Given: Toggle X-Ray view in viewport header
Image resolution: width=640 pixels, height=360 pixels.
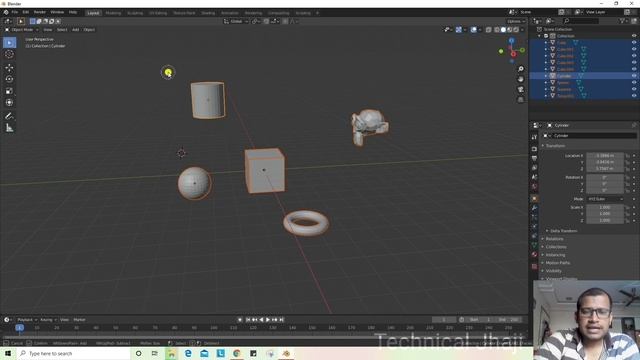Looking at the screenshot, I should (x=489, y=30).
